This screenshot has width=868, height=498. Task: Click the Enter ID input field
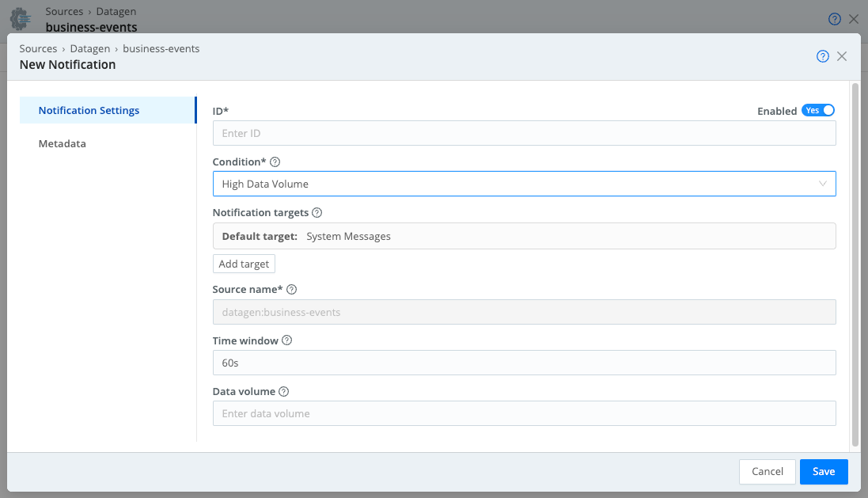coord(524,132)
